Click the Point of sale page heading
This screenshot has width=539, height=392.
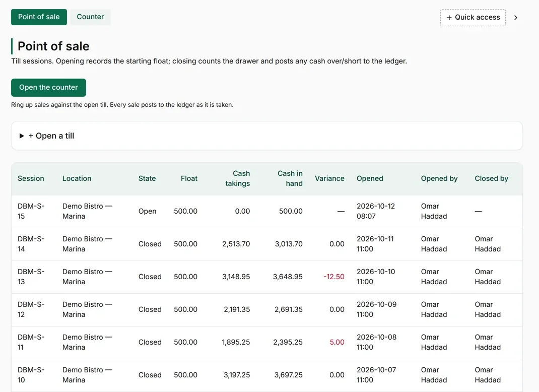click(x=53, y=46)
